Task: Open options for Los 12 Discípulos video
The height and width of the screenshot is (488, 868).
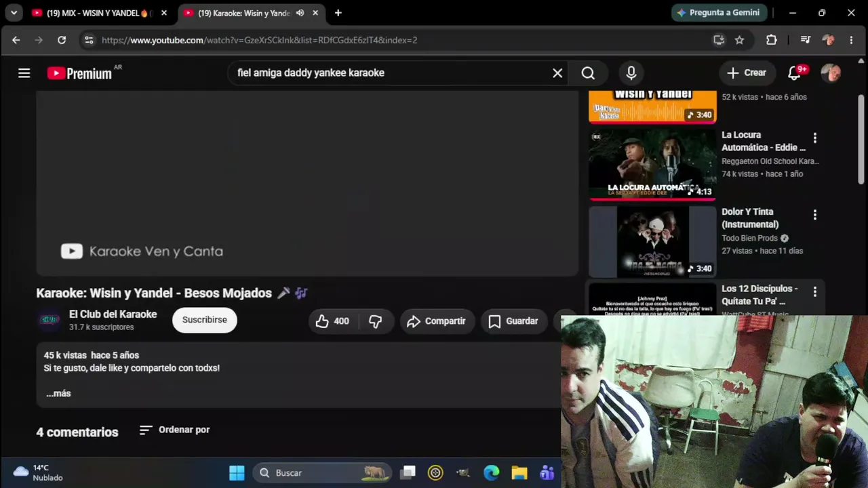Action: pos(815,291)
